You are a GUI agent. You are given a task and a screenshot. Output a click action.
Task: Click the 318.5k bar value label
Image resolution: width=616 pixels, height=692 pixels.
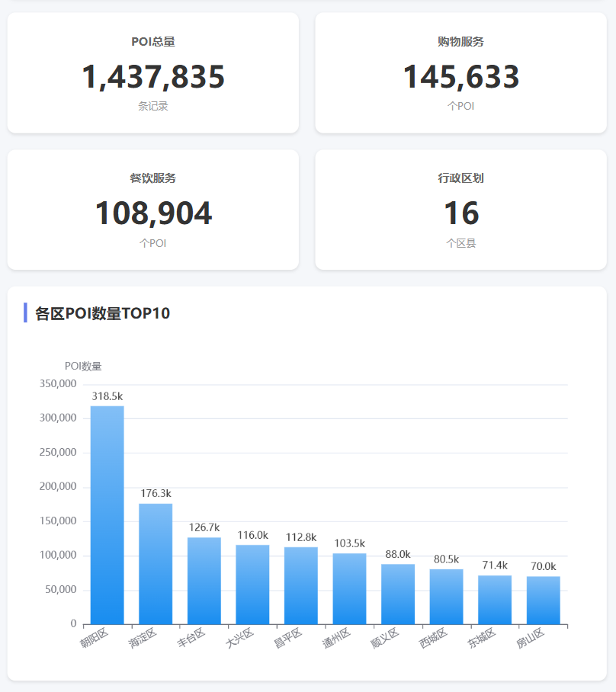coord(107,396)
